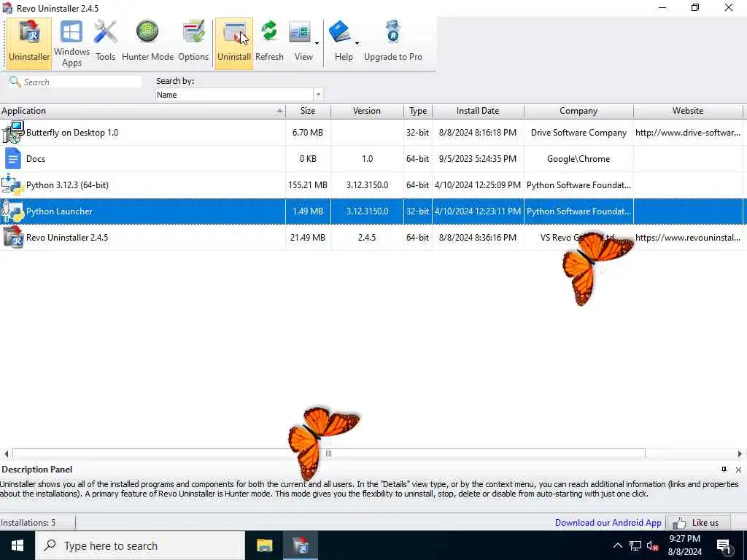Image resolution: width=747 pixels, height=560 pixels.
Task: Activate Hunter Mode
Action: click(x=147, y=43)
